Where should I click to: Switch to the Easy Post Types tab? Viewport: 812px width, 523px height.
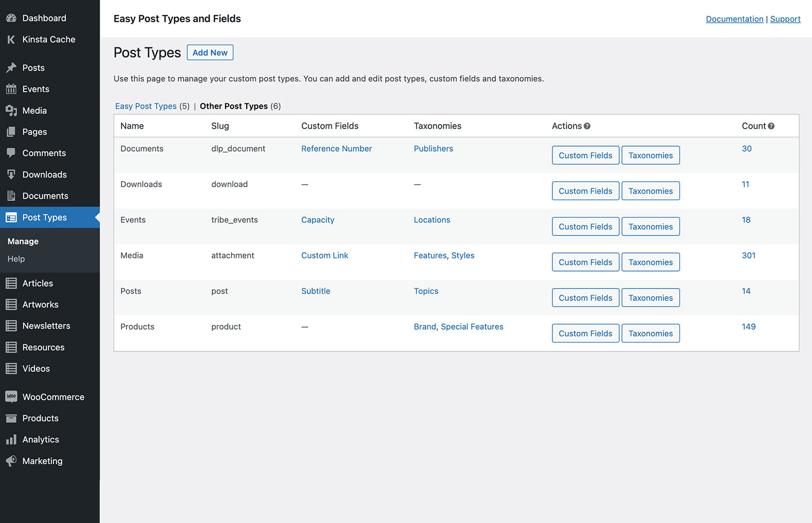(145, 106)
